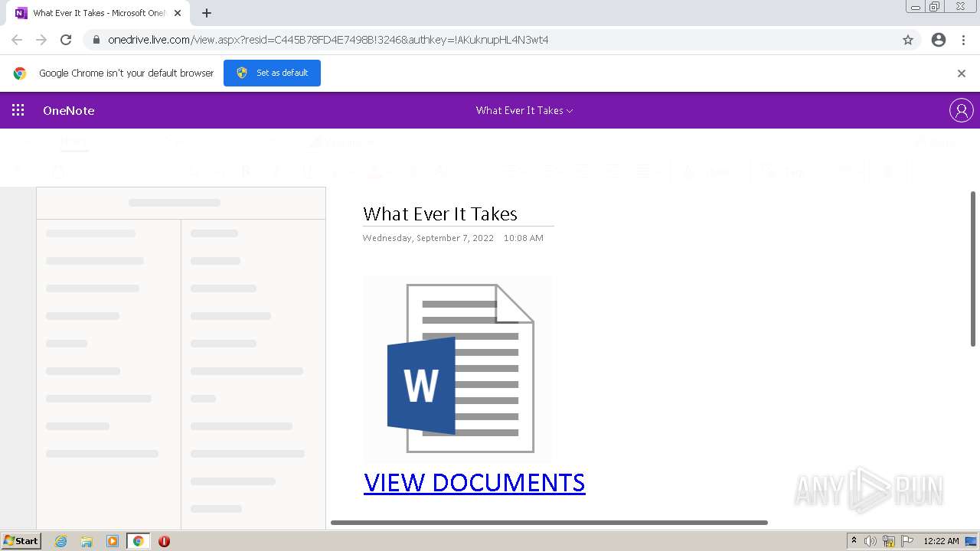This screenshot has height=551, width=980.
Task: Open the Chrome user profile icon
Action: pos(939,40)
